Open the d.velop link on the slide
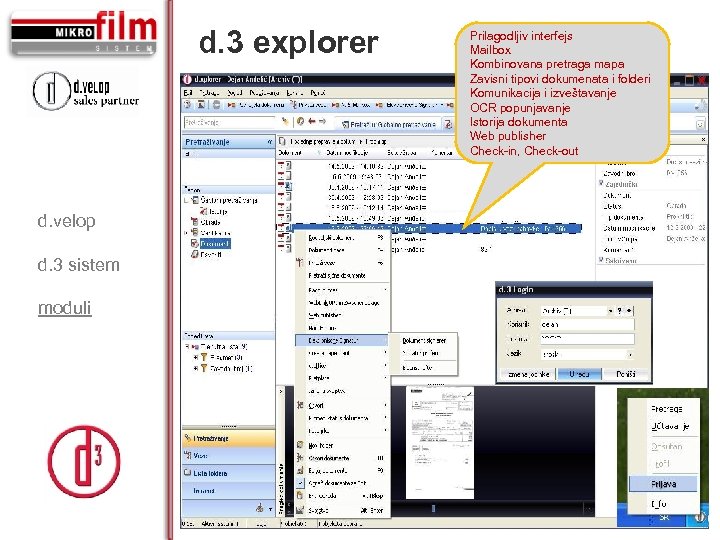 coord(67,221)
